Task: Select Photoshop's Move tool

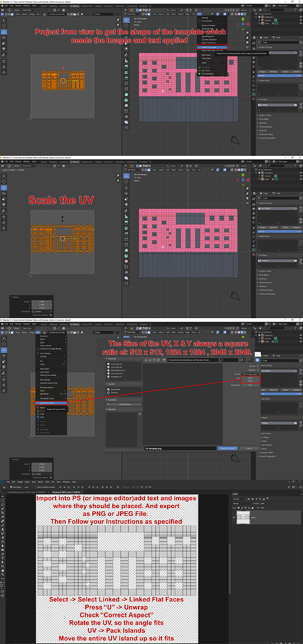Action: pyautogui.click(x=3, y=497)
